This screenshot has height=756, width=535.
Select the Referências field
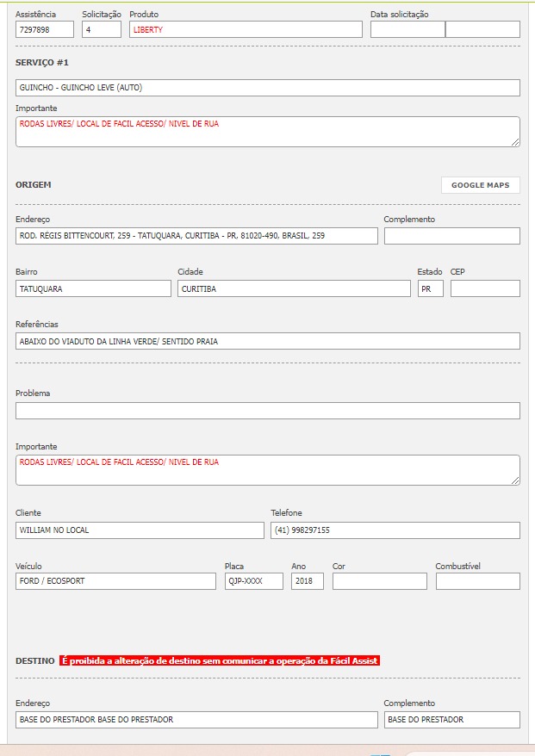coord(267,341)
